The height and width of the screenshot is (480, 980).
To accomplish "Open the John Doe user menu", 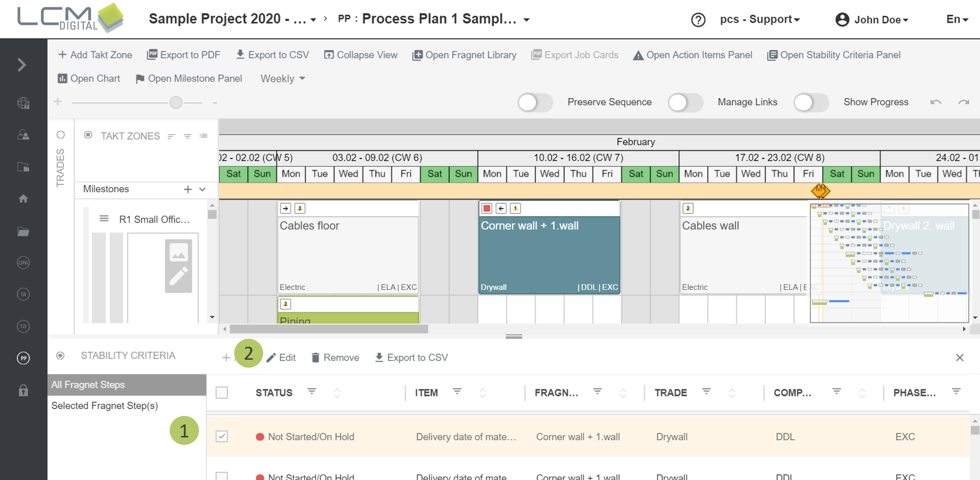I will coord(872,20).
